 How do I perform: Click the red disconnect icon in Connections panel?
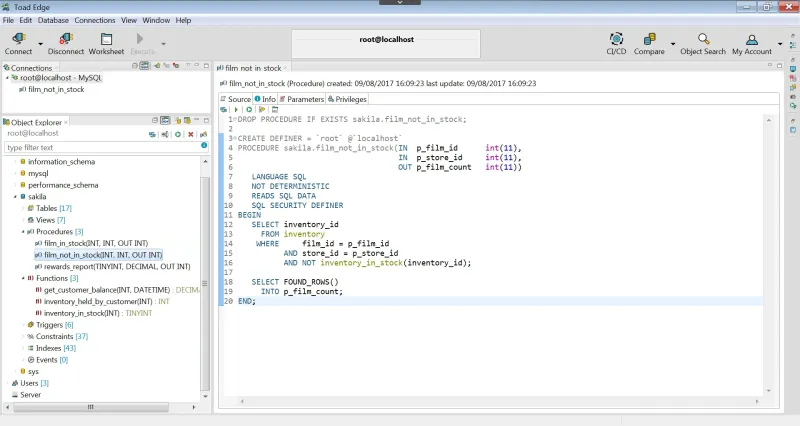pos(176,66)
